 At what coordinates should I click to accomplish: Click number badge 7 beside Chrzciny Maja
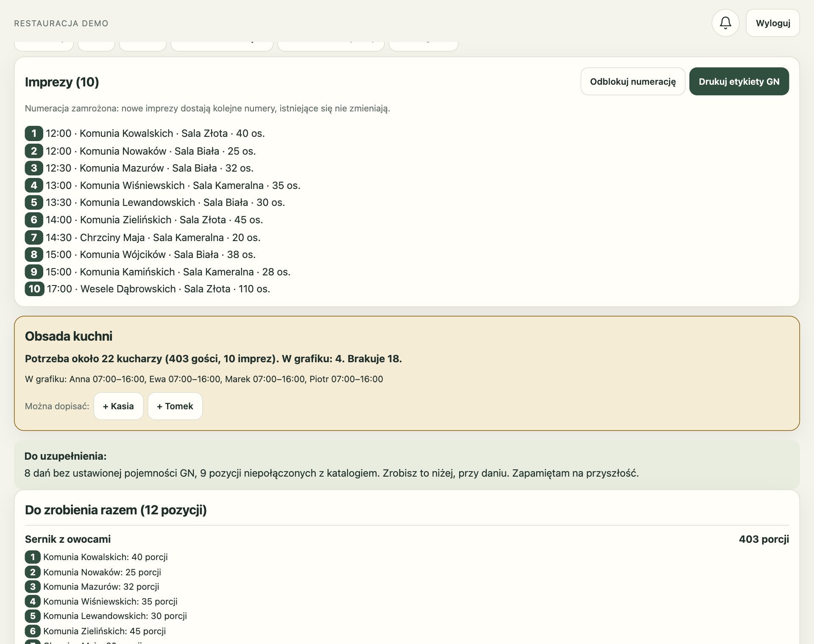[x=34, y=237]
